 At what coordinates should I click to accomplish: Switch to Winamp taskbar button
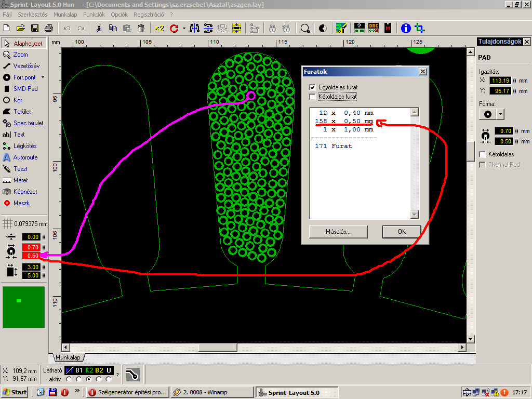[212, 392]
